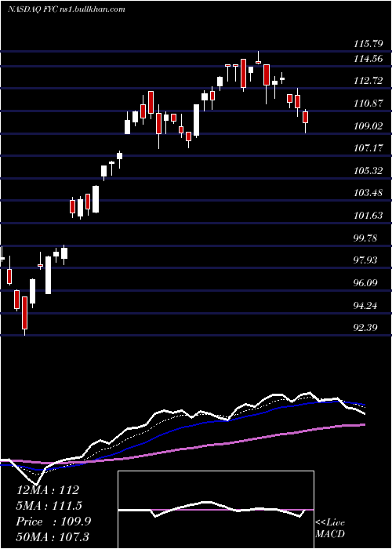Click the 107.17 price level label
The height and width of the screenshot is (549, 392).
[x=368, y=148]
